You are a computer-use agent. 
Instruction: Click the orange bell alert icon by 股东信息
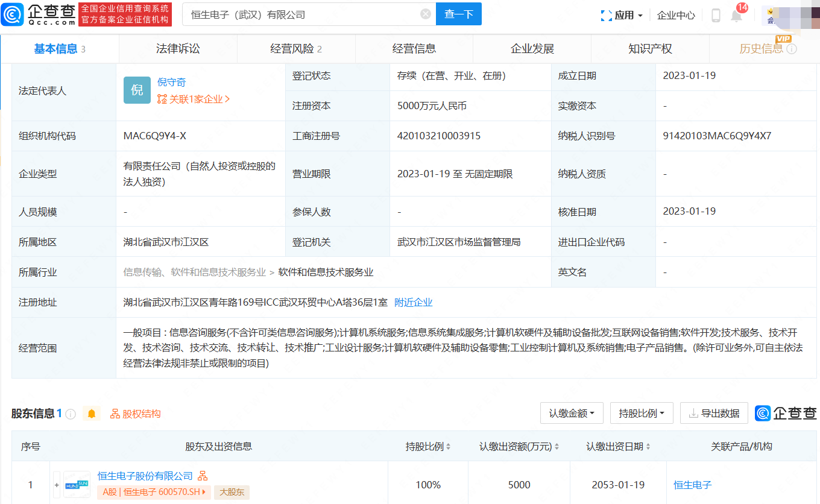pos(92,414)
